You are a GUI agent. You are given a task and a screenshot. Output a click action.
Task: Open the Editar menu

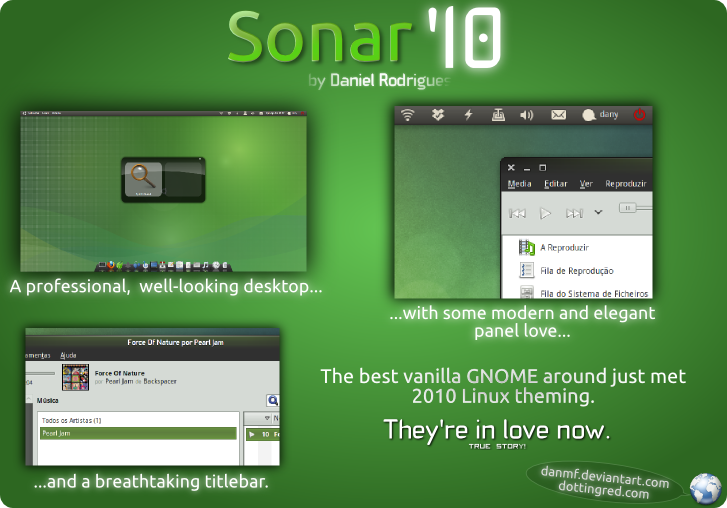click(x=555, y=184)
